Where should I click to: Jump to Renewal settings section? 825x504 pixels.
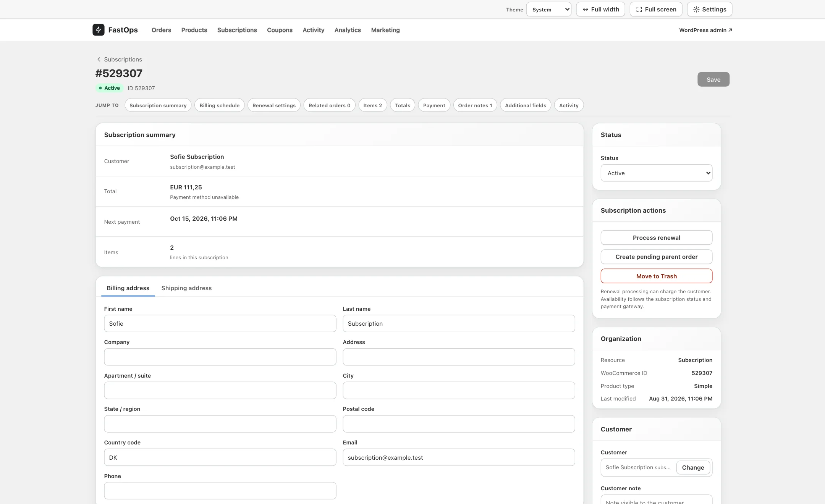click(274, 105)
